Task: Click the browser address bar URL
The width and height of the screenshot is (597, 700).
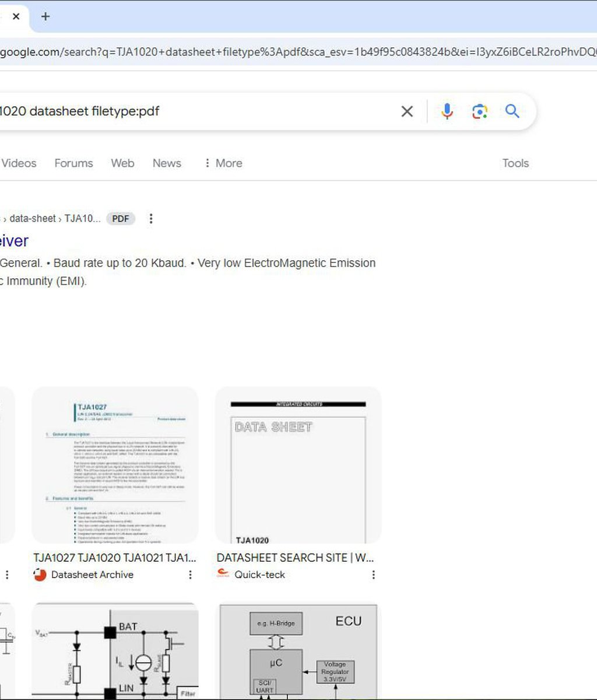Action: [x=298, y=52]
